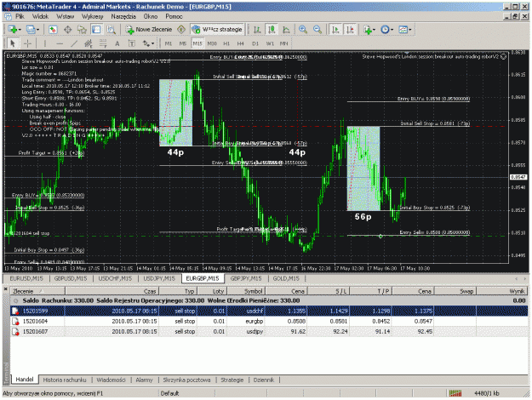Switch to the EURUSD,M15 chart tab
The height and width of the screenshot is (400, 532).
coord(26,278)
